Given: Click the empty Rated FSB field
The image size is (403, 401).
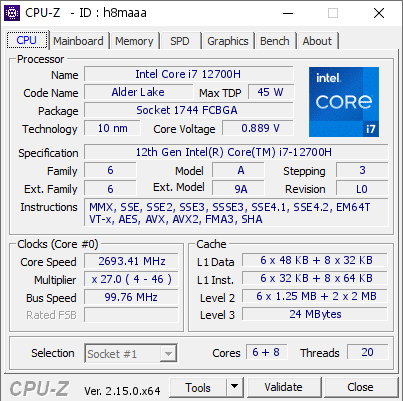Looking at the screenshot, I should (131, 315).
